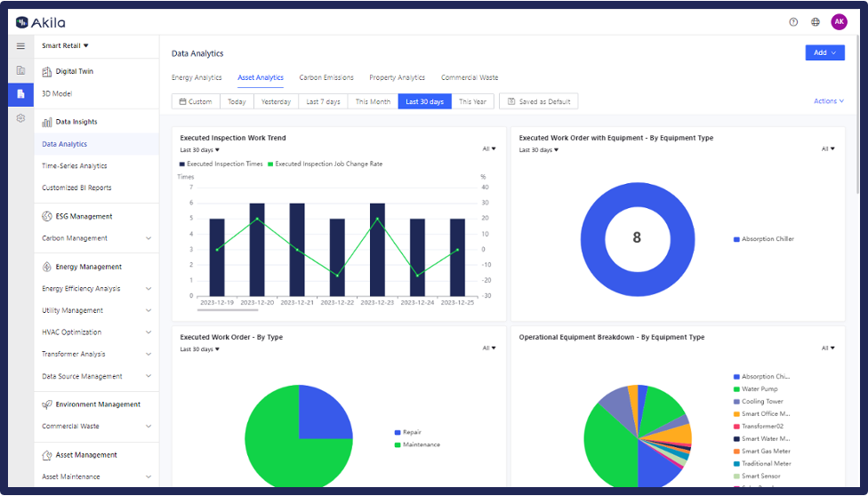
Task: Open Inspection Work Trend Last 30 days dropdown
Action: tap(200, 150)
